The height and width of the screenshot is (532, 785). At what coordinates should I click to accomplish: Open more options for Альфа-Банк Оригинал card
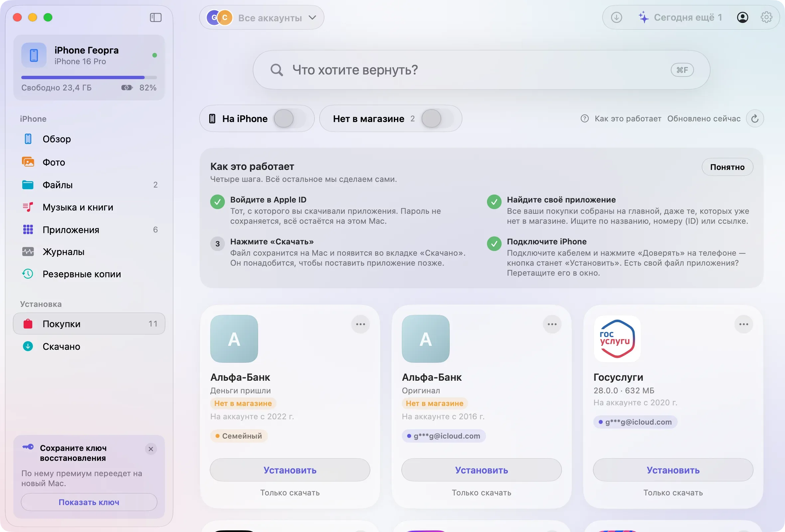(552, 324)
